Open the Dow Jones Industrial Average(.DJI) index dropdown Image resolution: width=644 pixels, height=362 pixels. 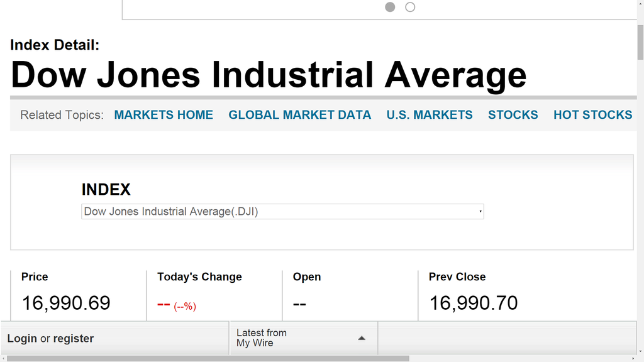[x=282, y=211]
